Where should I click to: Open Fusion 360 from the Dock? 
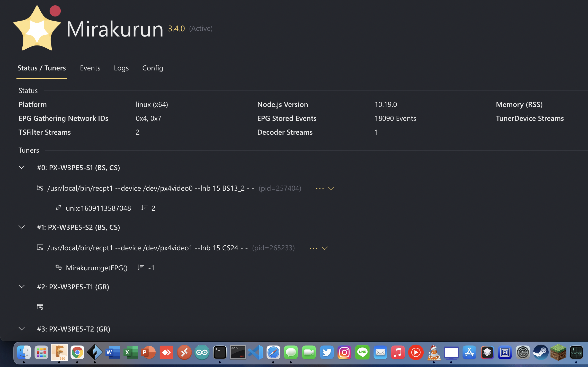(59, 352)
